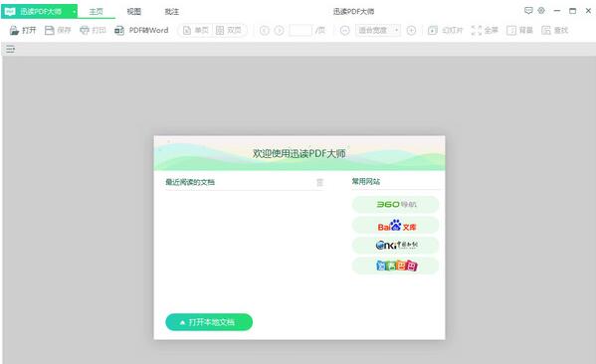Open the 迅读PDF大师 application menu dropdown
596x364 pixels.
coord(39,11)
